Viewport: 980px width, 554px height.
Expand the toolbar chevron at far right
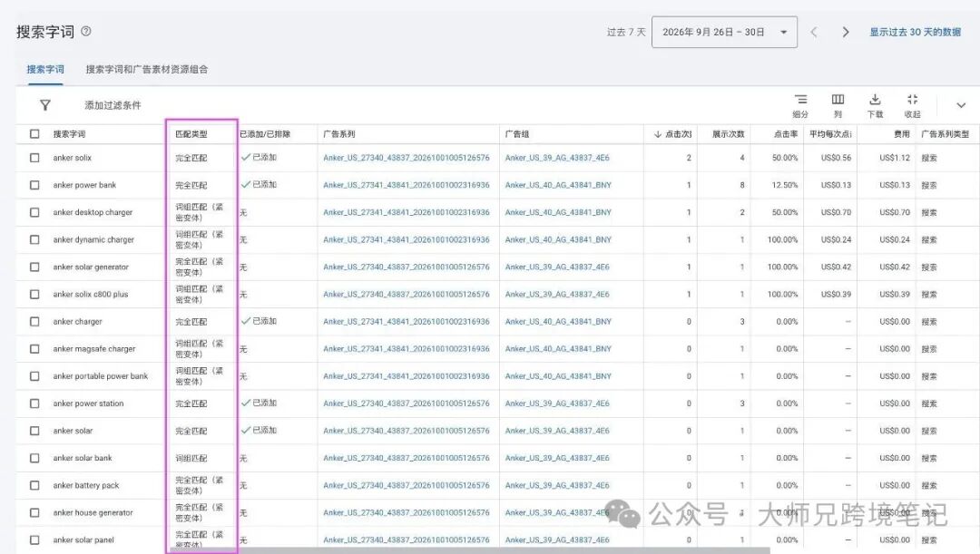point(961,105)
